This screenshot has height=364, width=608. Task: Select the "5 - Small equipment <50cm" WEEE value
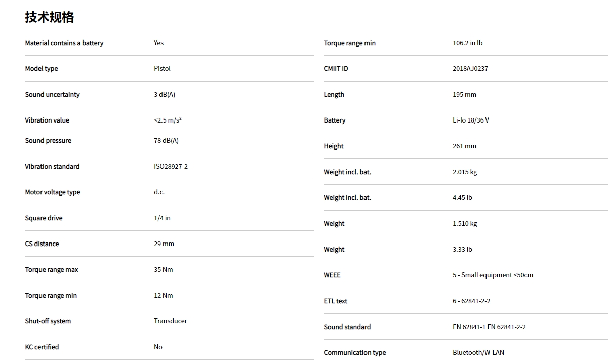[x=493, y=275]
